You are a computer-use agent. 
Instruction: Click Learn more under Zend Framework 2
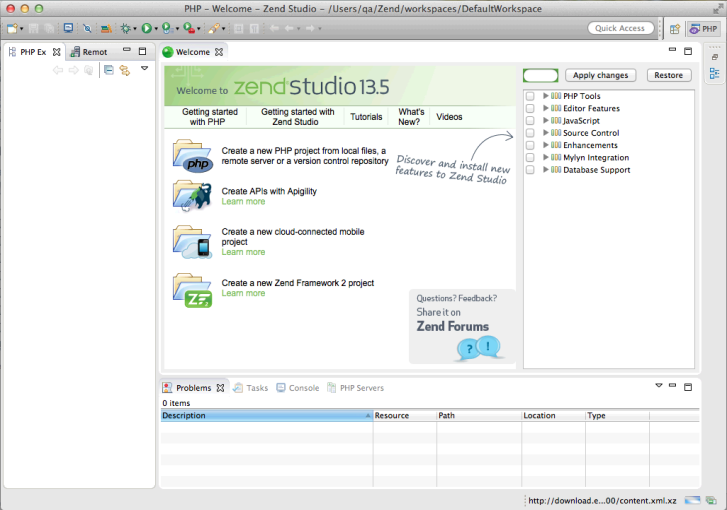tap(243, 293)
